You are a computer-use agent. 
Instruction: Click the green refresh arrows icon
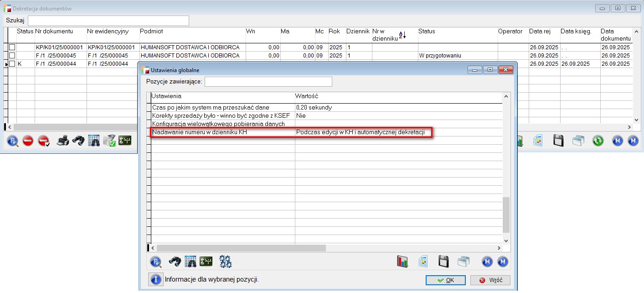598,141
